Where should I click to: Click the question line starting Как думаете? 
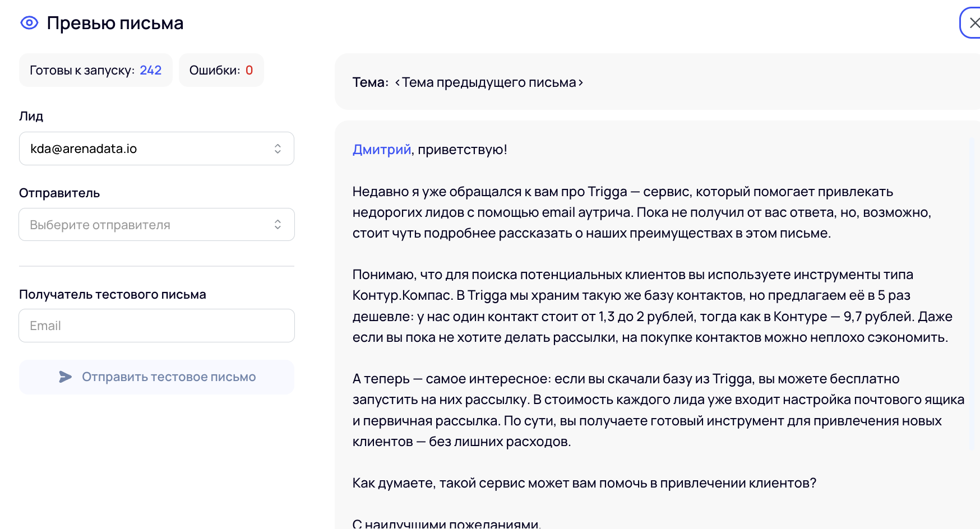584,483
